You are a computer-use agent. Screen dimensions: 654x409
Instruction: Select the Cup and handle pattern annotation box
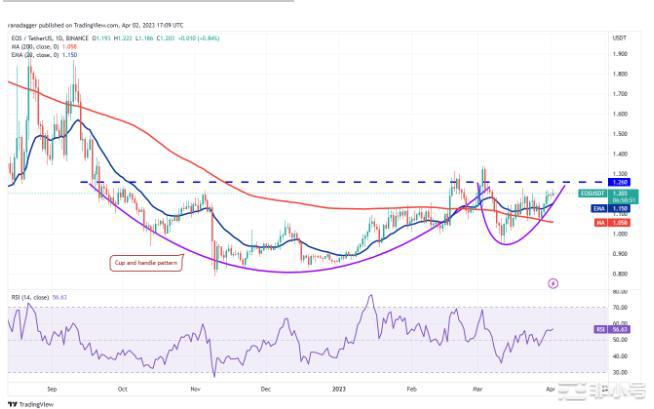144,264
